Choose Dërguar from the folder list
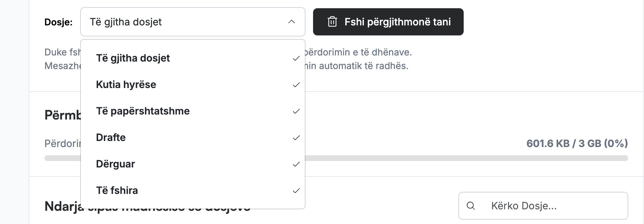644x224 pixels. (193, 164)
